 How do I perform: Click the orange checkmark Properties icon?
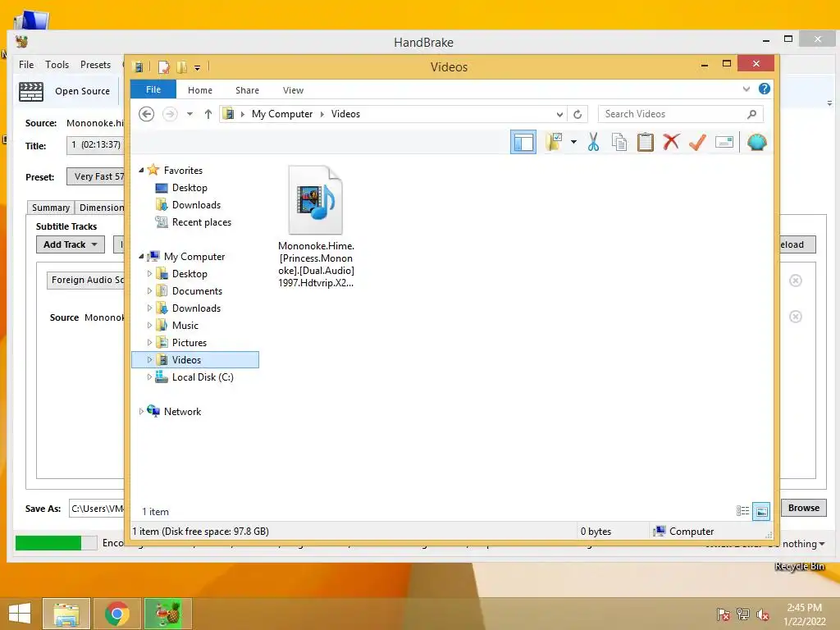pyautogui.click(x=697, y=143)
